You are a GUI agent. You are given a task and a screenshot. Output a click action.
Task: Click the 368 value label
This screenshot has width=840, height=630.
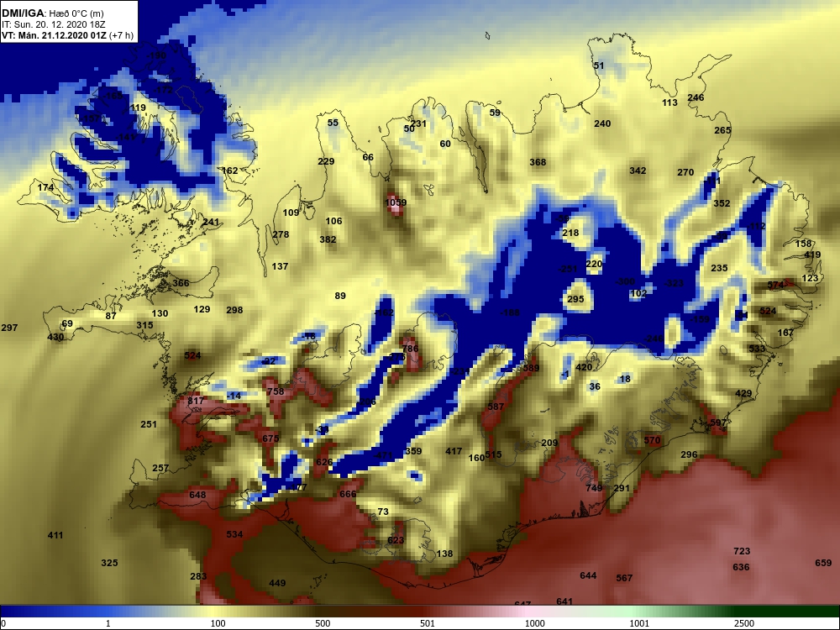(538, 162)
